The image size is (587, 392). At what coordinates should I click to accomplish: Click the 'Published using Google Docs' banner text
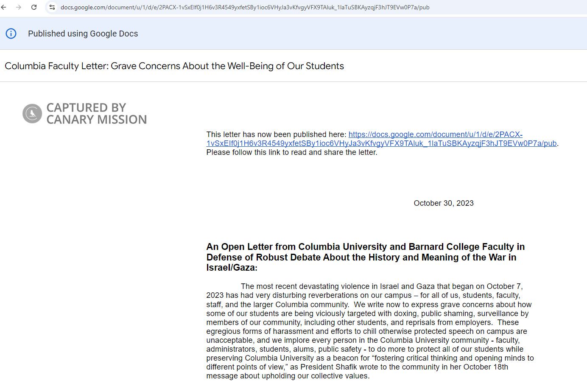coord(83,34)
